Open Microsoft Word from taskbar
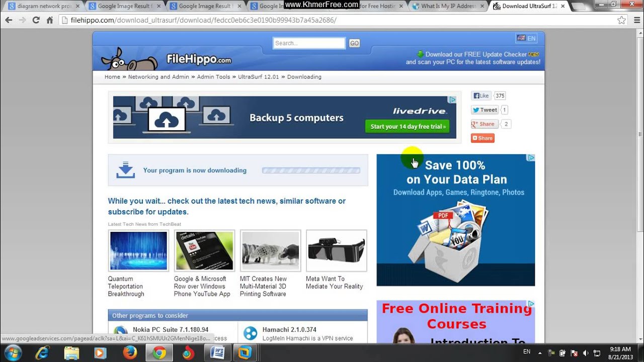This screenshot has height=362, width=644. point(217,353)
